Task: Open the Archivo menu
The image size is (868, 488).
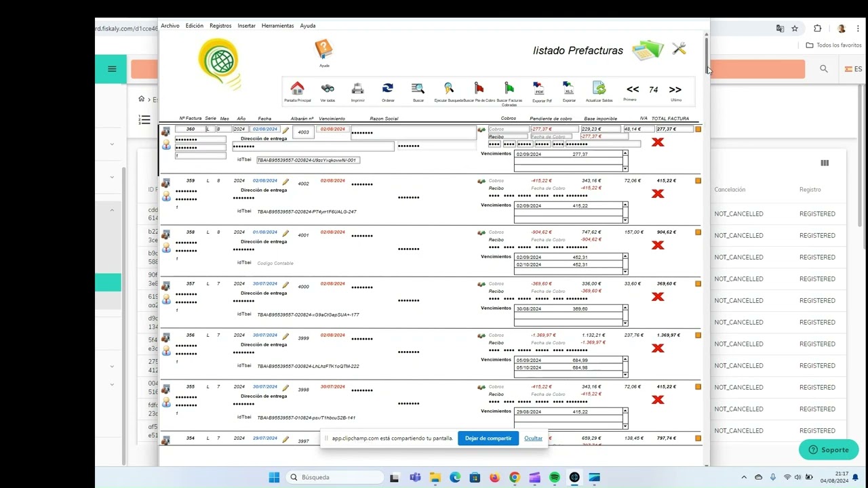Action: point(170,26)
